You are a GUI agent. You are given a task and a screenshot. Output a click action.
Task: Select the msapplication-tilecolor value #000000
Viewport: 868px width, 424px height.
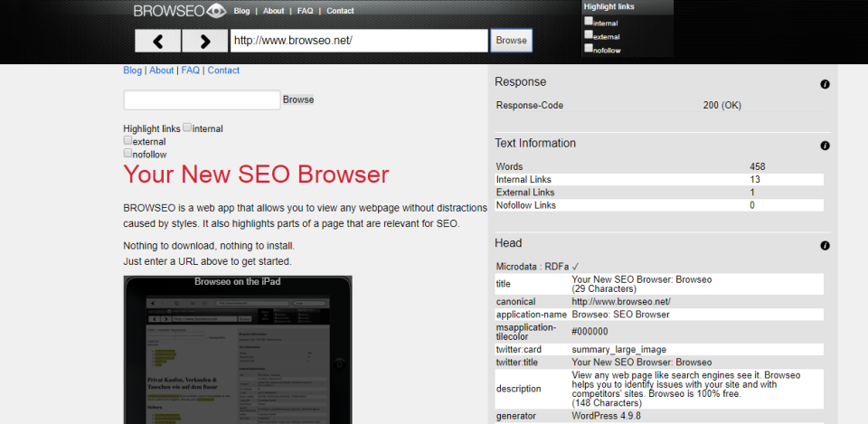590,332
